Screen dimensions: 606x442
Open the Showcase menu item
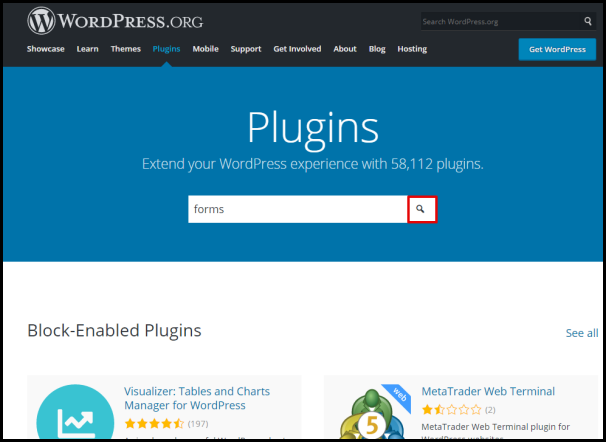46,49
